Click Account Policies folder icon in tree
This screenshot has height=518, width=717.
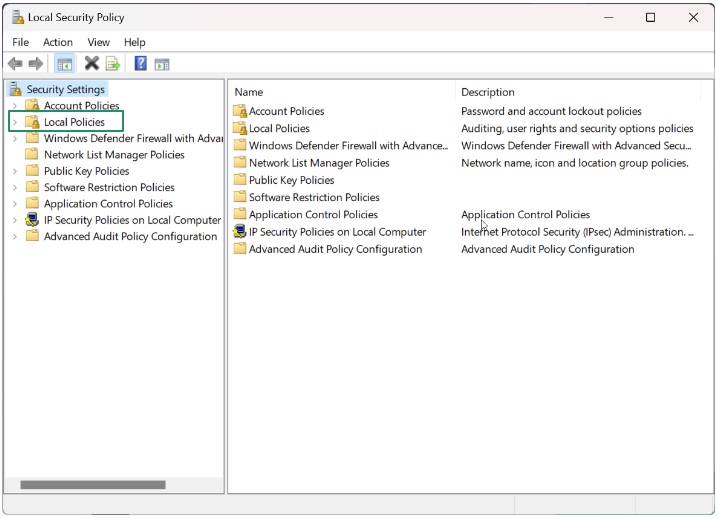[32, 106]
